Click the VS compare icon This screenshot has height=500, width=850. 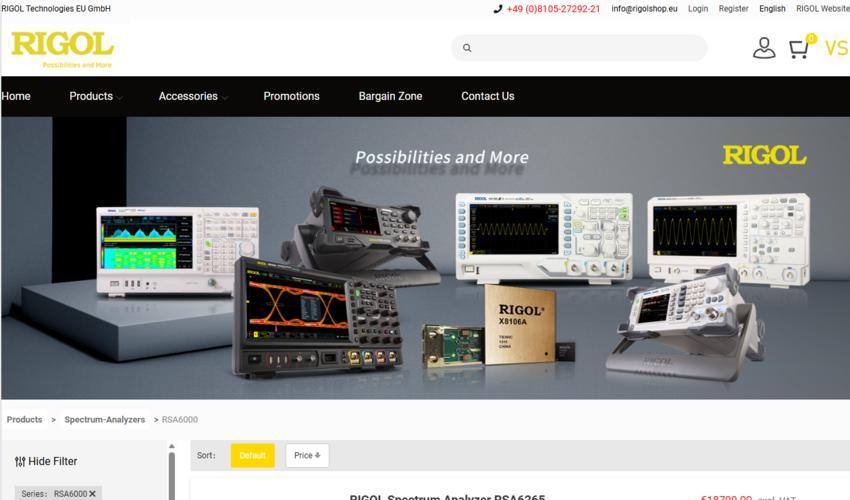pos(836,48)
